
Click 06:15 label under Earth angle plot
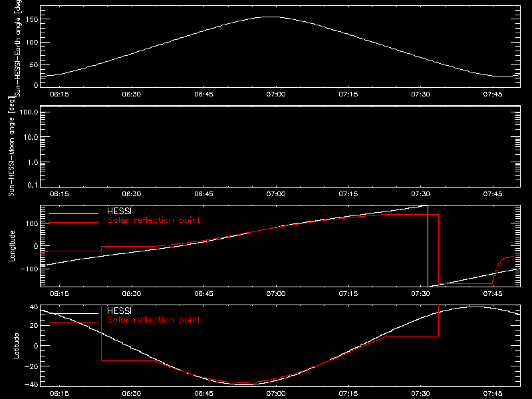click(59, 94)
